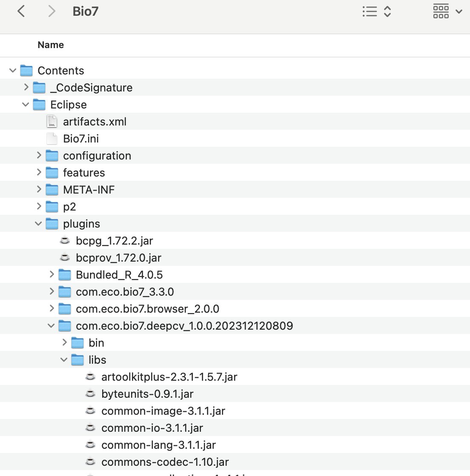Expand the configuration folder
470x476 pixels.
tap(39, 155)
